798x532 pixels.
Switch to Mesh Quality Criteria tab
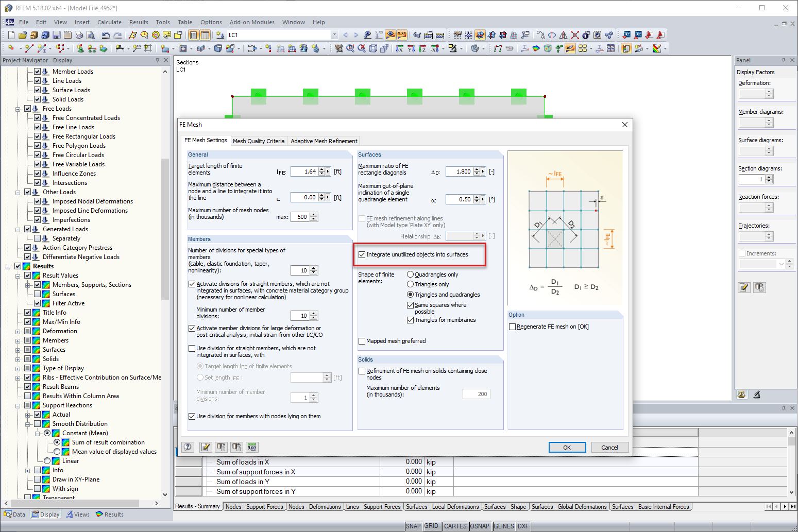click(259, 141)
